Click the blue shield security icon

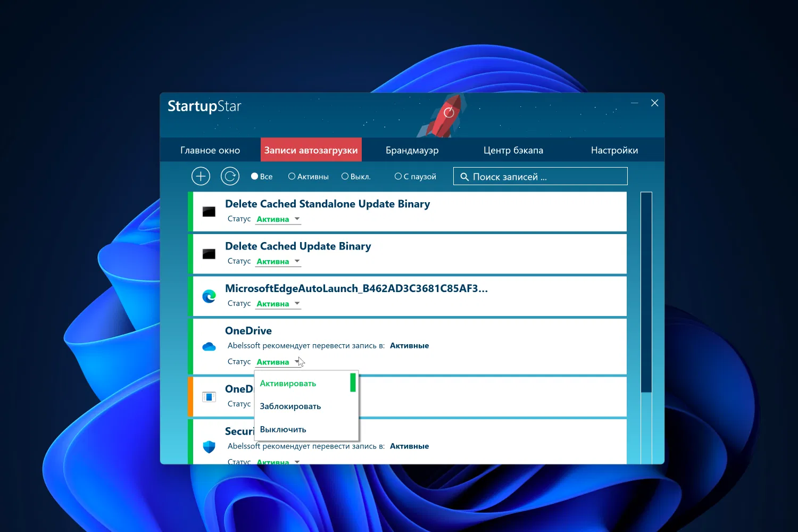[x=209, y=447]
